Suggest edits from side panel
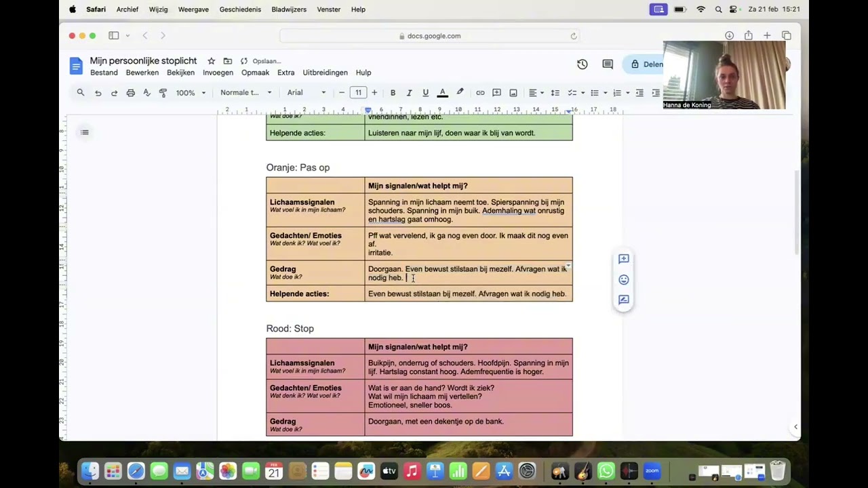Viewport: 868px width, 488px height. [x=624, y=300]
